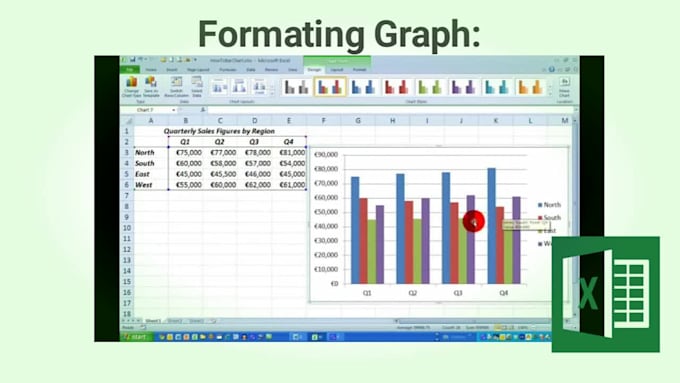680x383 pixels.
Task: Apply the highlighted multicolor chart style
Action: (330, 87)
